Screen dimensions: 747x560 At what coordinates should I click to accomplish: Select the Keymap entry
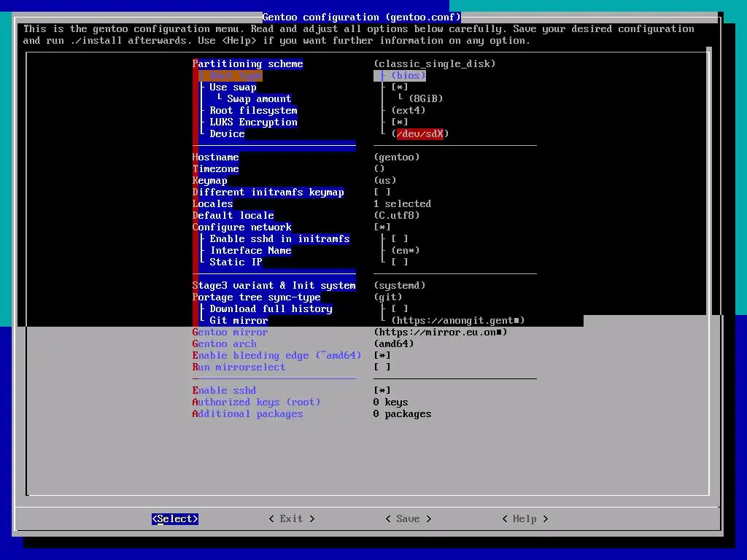(x=209, y=181)
